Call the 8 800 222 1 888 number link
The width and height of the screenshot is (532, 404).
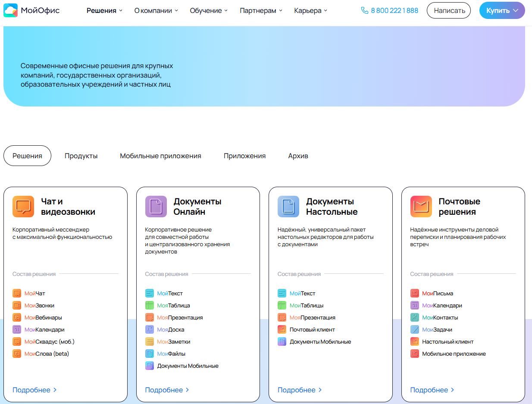pyautogui.click(x=394, y=10)
